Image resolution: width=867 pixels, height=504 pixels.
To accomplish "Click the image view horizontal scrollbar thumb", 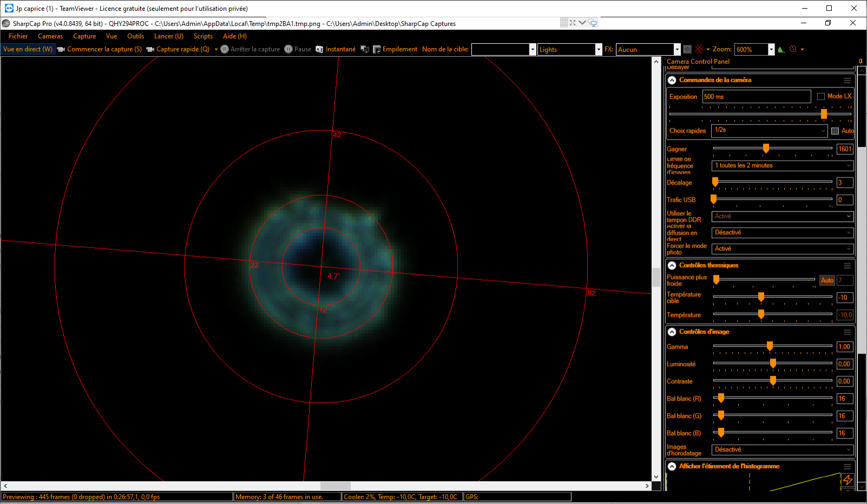I will click(336, 486).
